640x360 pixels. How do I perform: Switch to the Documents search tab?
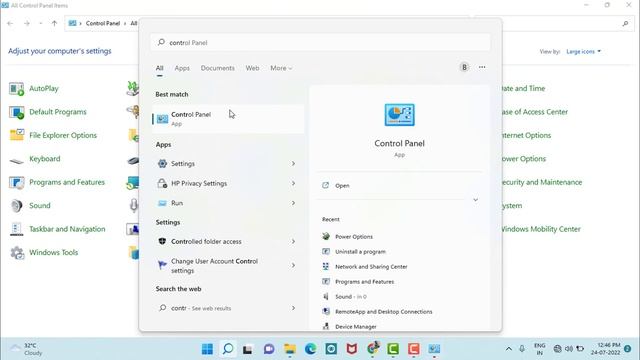[218, 68]
